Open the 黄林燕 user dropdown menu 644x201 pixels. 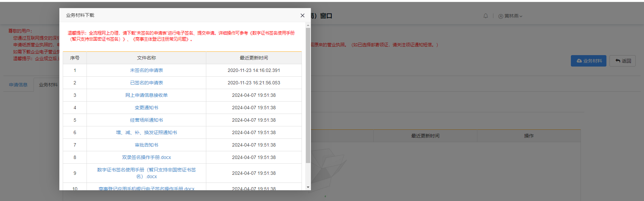[511, 16]
